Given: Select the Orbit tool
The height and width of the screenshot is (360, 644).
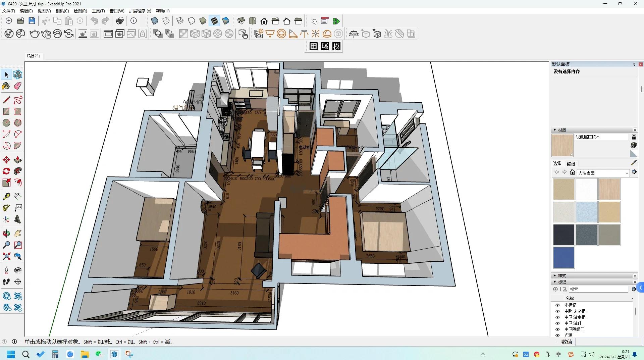Looking at the screenshot, I should [6, 234].
